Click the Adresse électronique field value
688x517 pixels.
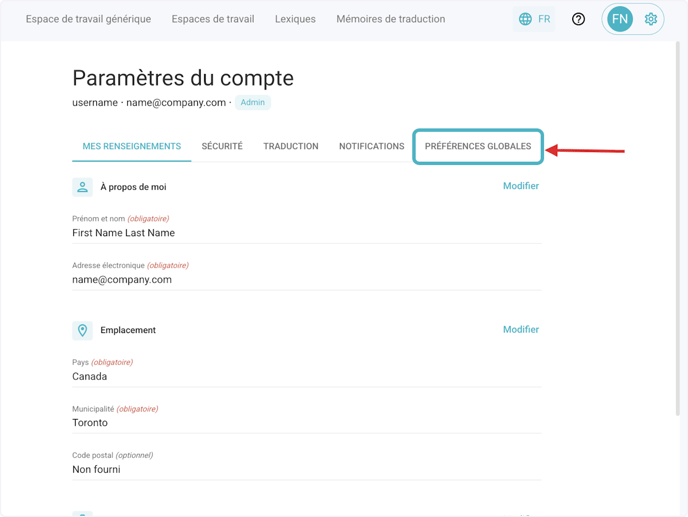(x=122, y=280)
